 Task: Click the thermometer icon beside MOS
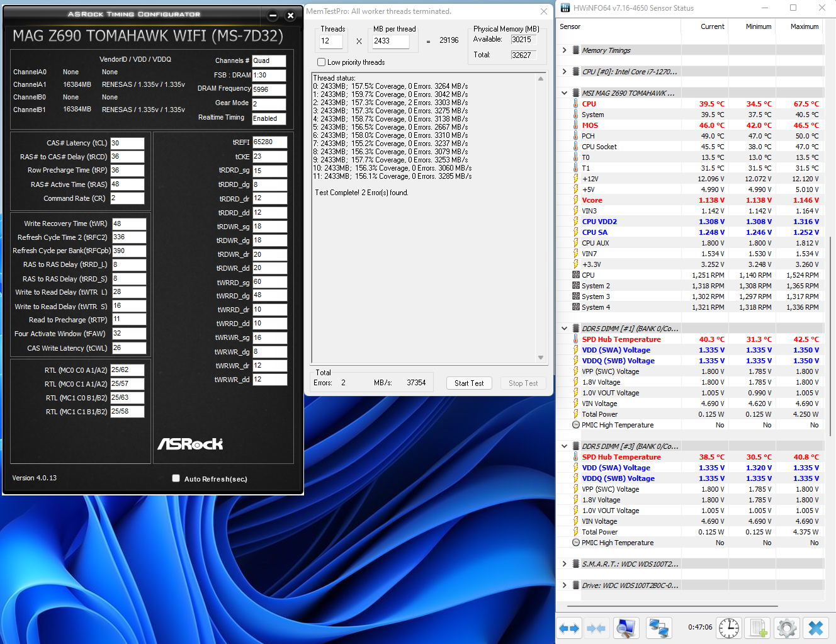[575, 125]
